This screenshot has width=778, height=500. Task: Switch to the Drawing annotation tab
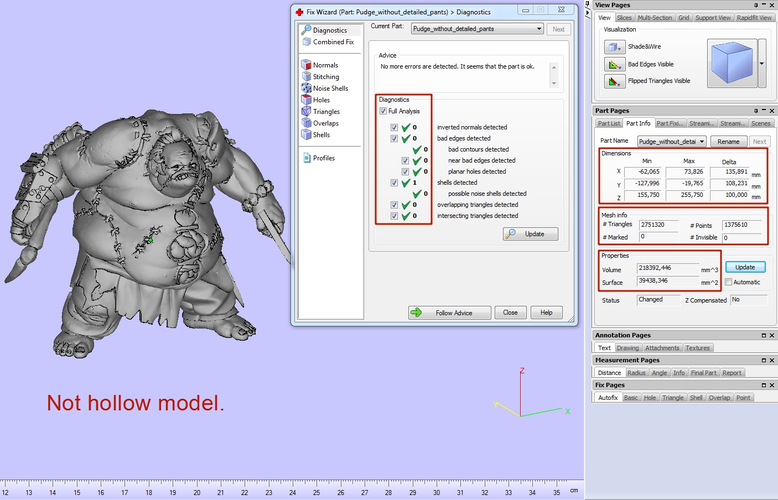628,348
